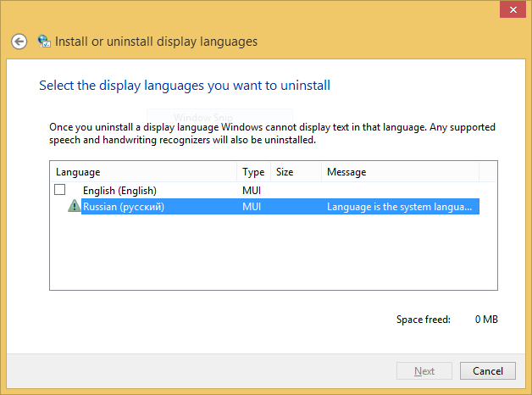Viewport: 532px width, 395px height.
Task: Go back using the arrow button
Action: tap(19, 42)
